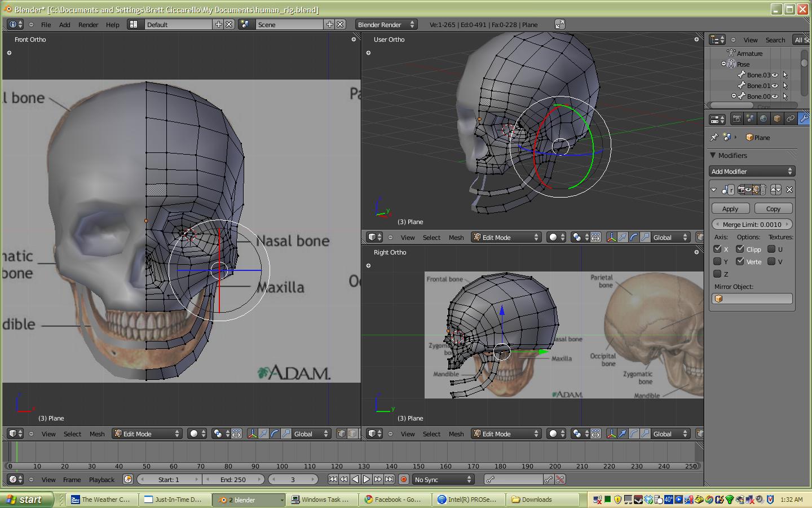Click the Mirror modifier move up/down icon
This screenshot has width=812, height=508.
click(x=776, y=190)
